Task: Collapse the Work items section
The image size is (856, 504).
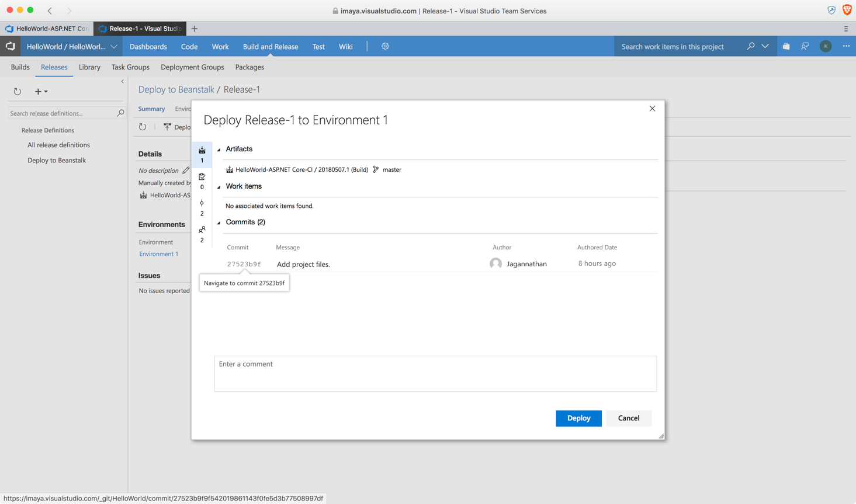Action: point(219,187)
